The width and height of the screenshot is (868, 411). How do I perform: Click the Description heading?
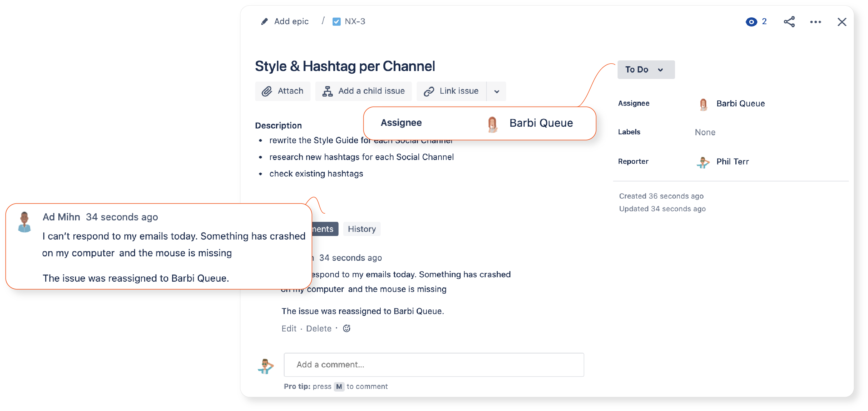[278, 125]
